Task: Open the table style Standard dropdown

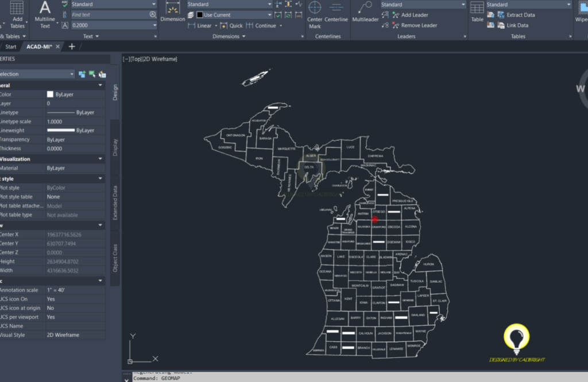Action: 569,5
